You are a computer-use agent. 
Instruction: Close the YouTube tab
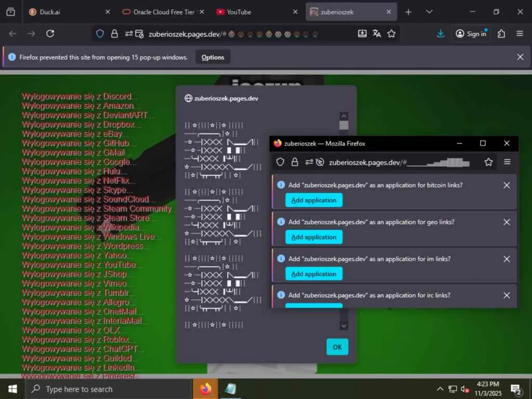[x=295, y=12]
